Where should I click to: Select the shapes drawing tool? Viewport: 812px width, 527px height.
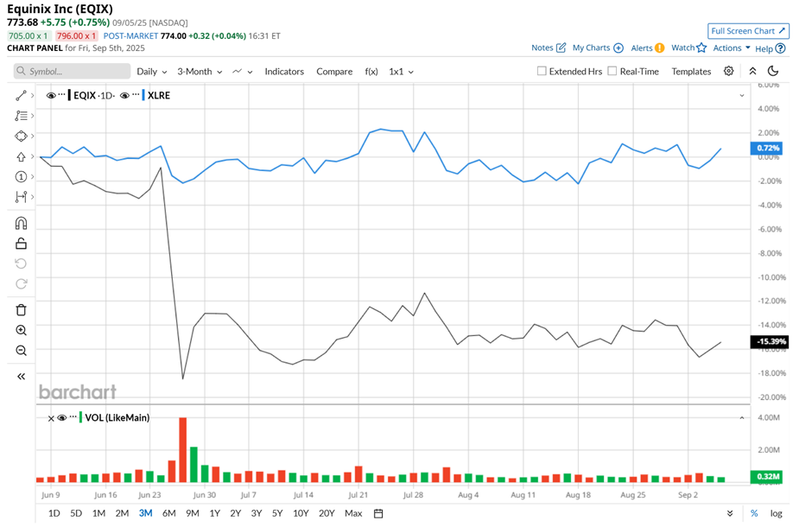tap(21, 137)
